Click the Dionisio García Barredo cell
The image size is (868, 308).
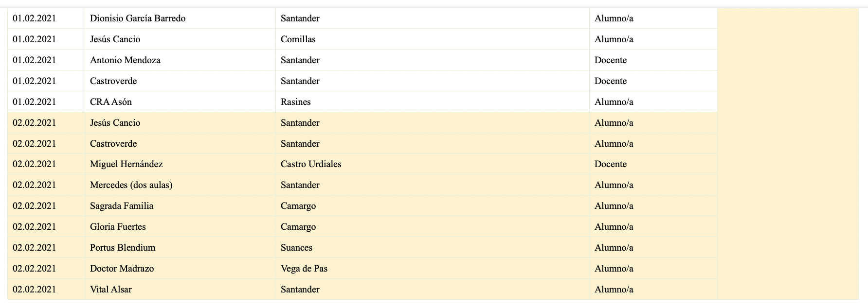[x=138, y=18]
